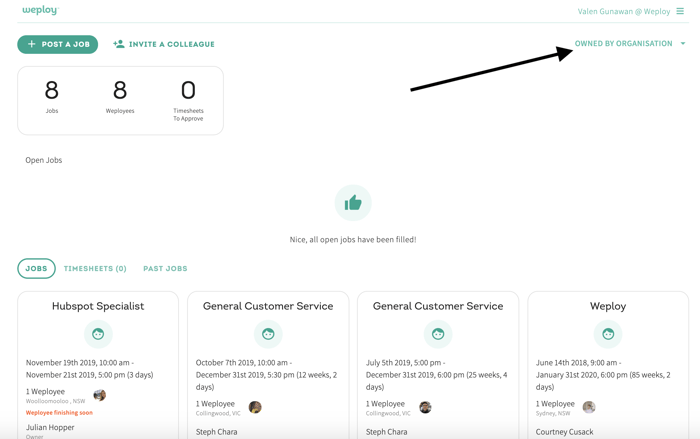The image size is (700, 439).
Task: Click the 0 Timesheets To Approve counter
Action: [188, 100]
